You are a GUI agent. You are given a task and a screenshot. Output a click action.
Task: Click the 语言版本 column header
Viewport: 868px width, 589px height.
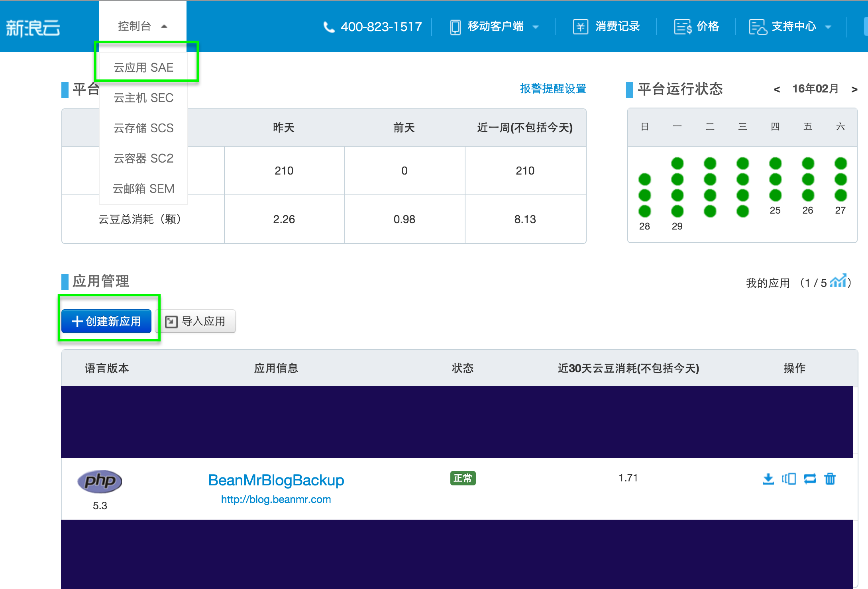click(107, 368)
